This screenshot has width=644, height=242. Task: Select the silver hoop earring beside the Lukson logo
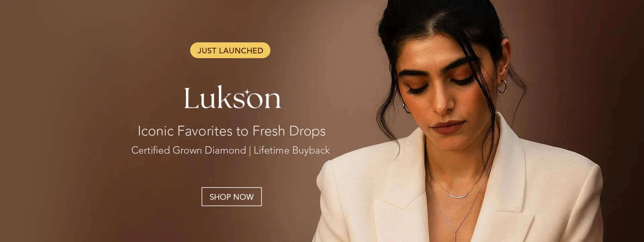tap(406, 108)
